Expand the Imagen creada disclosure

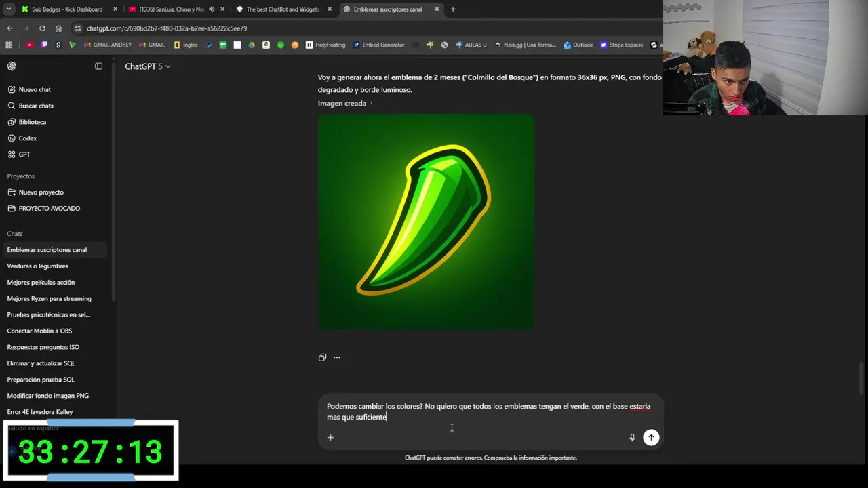(345, 104)
